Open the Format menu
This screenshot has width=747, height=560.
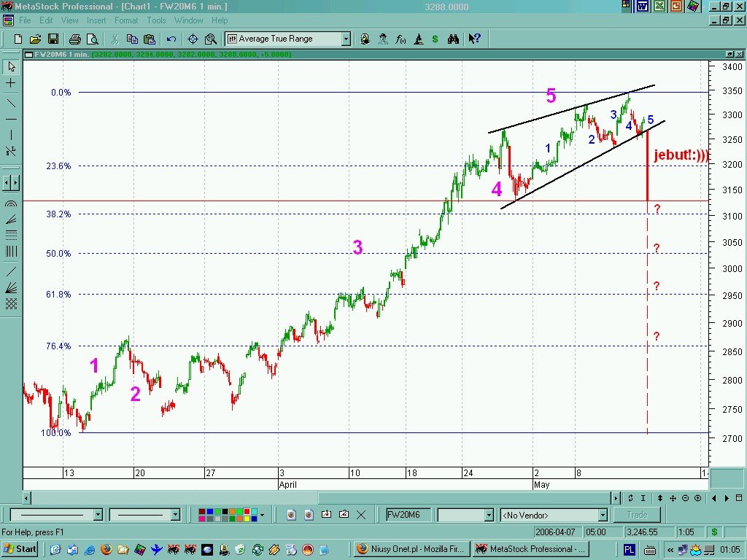click(x=125, y=20)
